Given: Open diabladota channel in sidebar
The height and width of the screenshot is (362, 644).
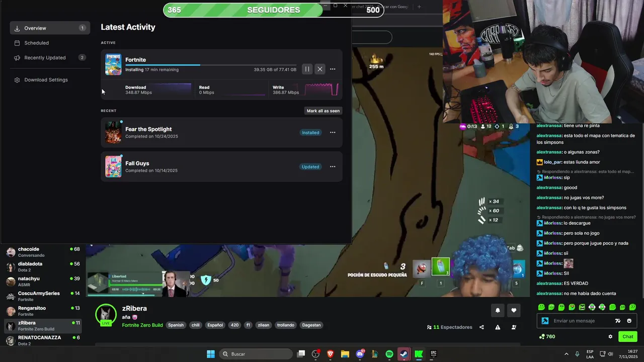Looking at the screenshot, I should click(43, 267).
